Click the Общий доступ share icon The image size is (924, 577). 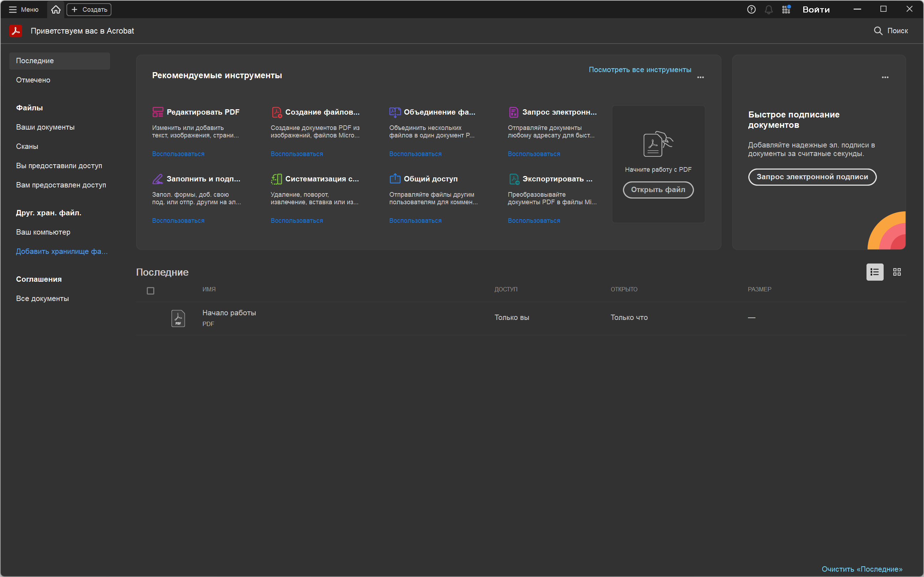point(395,179)
